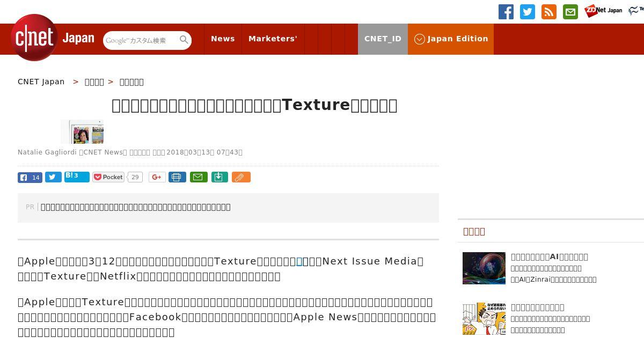This screenshot has width=644, height=338.
Task: Open the CNET_ID menu item
Action: tap(383, 39)
